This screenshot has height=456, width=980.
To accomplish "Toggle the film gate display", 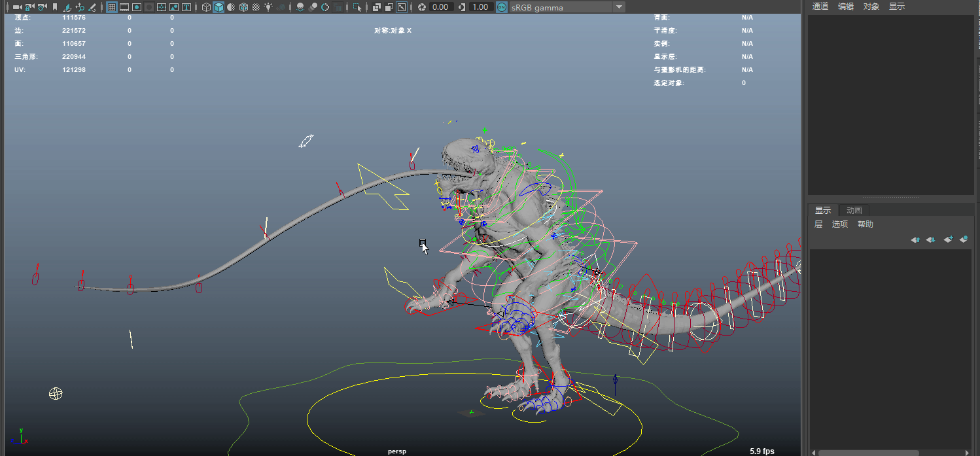I will point(124,7).
